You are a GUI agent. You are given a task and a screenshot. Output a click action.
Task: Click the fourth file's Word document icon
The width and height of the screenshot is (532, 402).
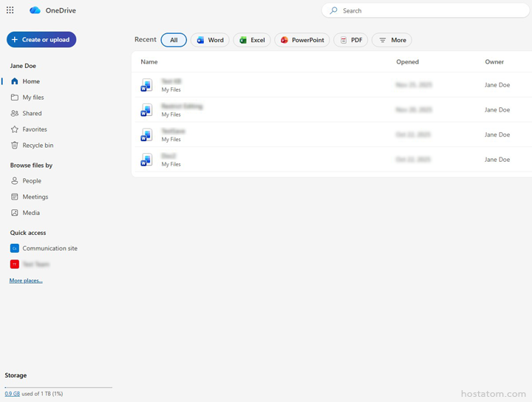[146, 160]
